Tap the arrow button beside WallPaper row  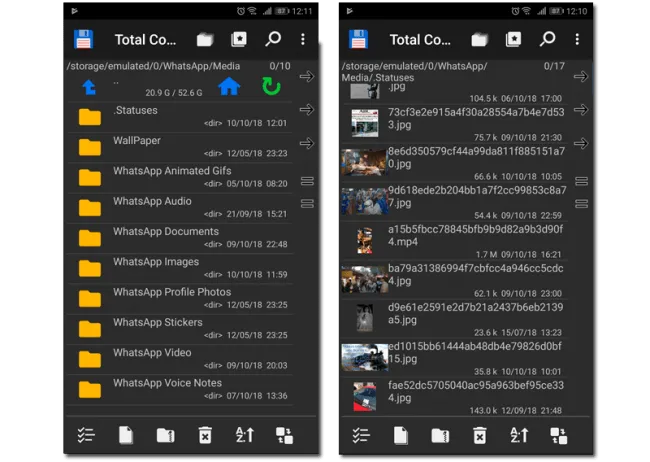[307, 143]
